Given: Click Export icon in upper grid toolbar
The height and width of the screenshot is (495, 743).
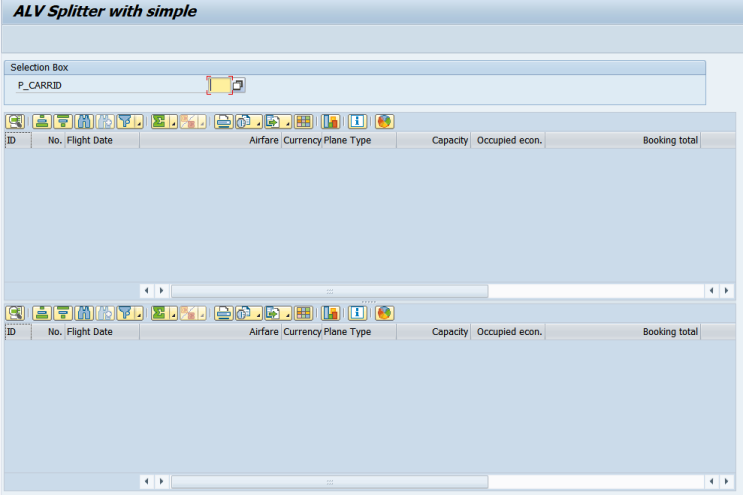Looking at the screenshot, I should click(x=273, y=122).
